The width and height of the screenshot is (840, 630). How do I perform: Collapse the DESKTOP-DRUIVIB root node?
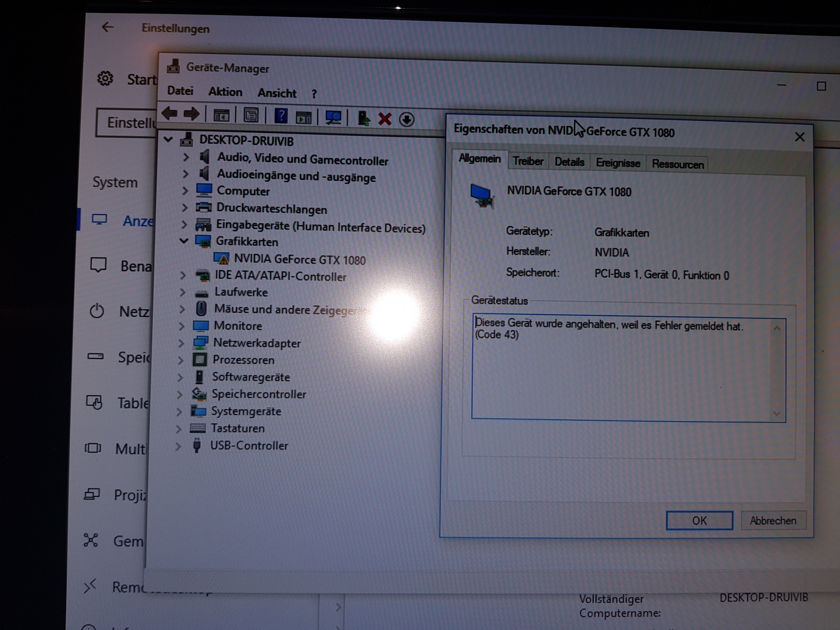pos(168,139)
